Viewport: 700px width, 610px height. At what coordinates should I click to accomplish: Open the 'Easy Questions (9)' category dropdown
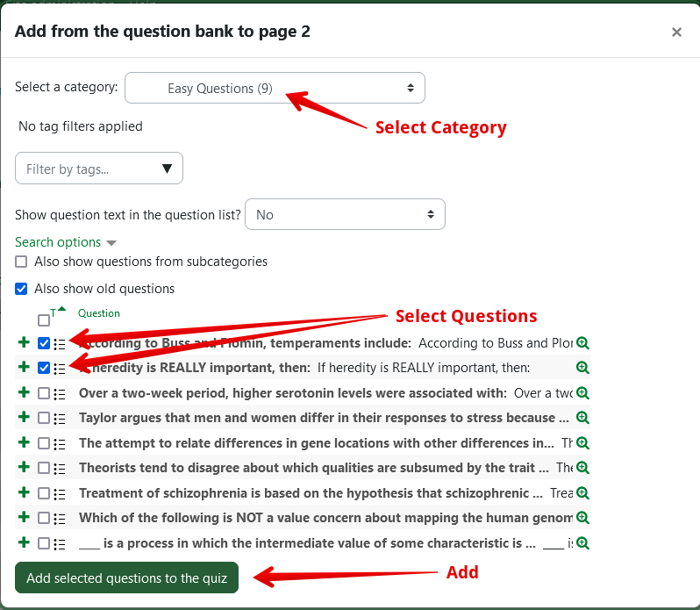pos(275,89)
